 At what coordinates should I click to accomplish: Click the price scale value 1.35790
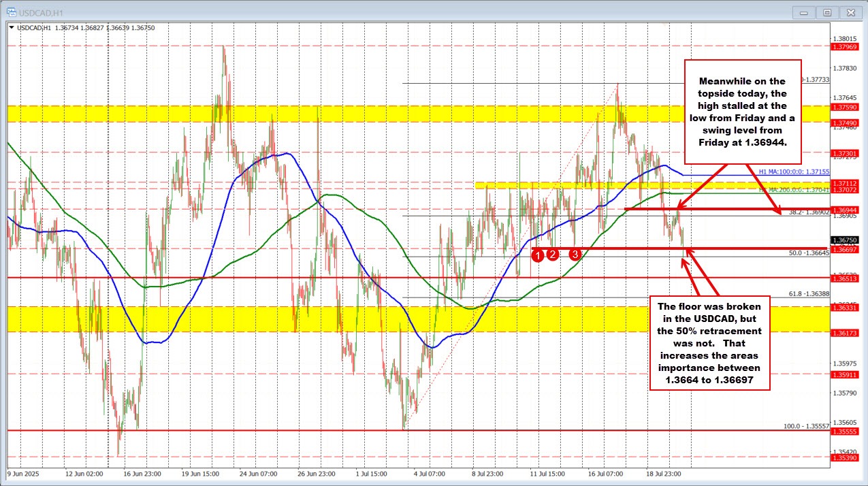point(845,393)
